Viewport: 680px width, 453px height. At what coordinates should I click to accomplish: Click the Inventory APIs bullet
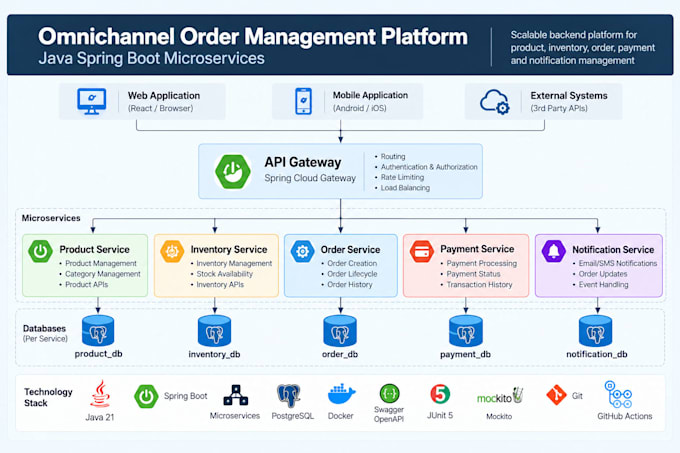point(220,285)
